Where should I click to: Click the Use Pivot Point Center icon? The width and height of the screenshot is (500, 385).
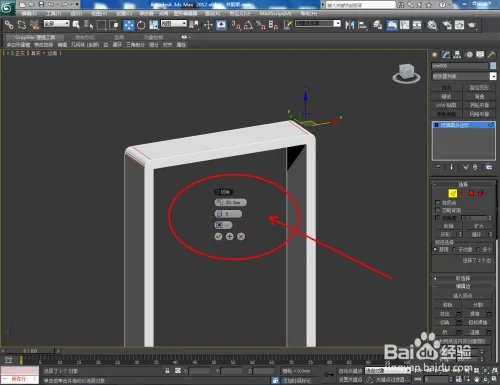(x=194, y=25)
